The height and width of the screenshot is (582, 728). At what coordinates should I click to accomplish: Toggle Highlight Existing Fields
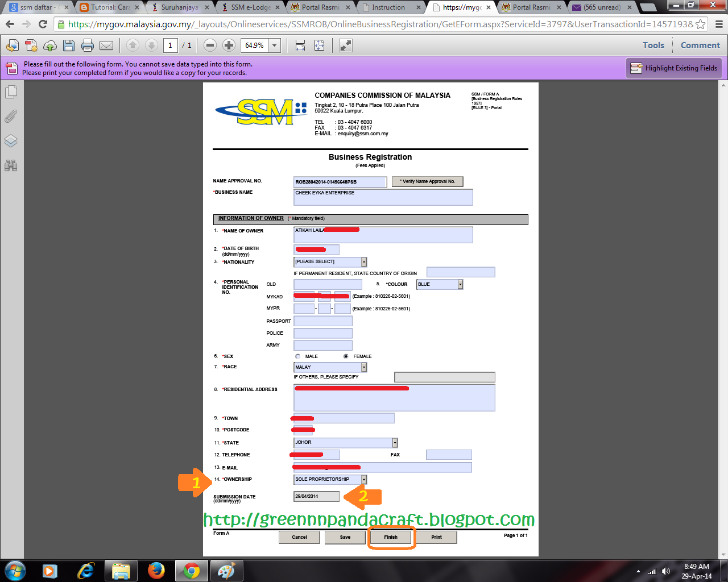673,68
